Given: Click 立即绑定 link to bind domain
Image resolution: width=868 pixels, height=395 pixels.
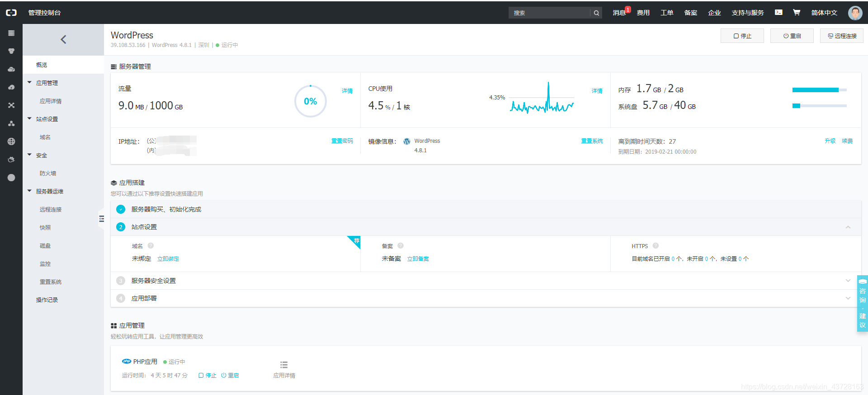Looking at the screenshot, I should click(168, 259).
